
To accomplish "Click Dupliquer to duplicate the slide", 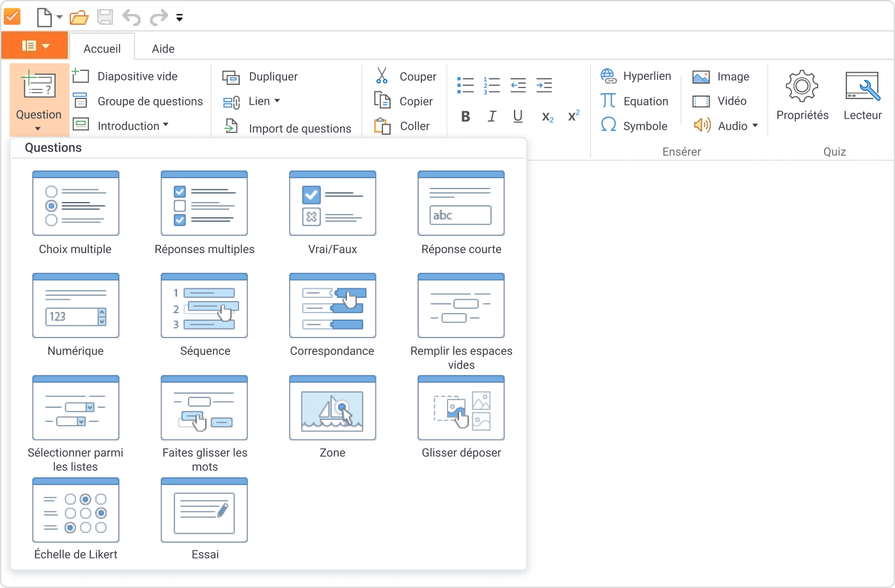I will click(x=260, y=77).
